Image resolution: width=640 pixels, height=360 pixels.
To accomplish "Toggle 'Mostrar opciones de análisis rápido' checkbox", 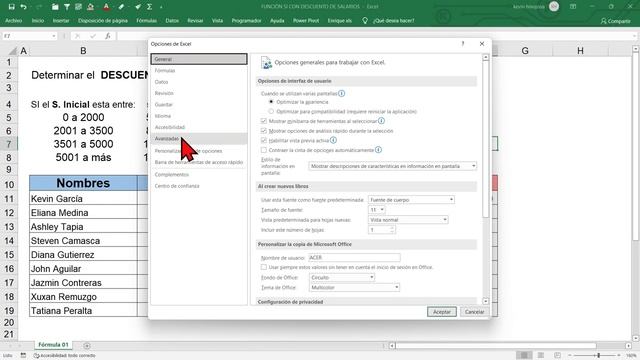I will 264,131.
